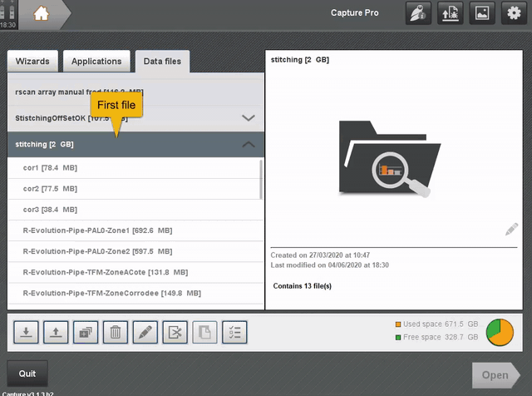Click the cut (scissors) toolbar button
This screenshot has width=532, height=396.
pyautogui.click(x=175, y=332)
